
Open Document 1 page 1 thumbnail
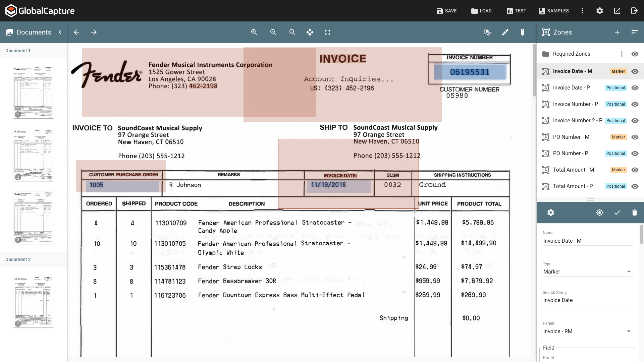pos(34,93)
